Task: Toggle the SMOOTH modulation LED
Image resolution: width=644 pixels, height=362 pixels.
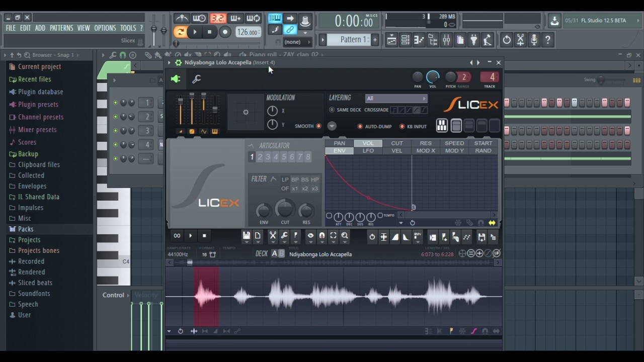Action: (x=318, y=126)
